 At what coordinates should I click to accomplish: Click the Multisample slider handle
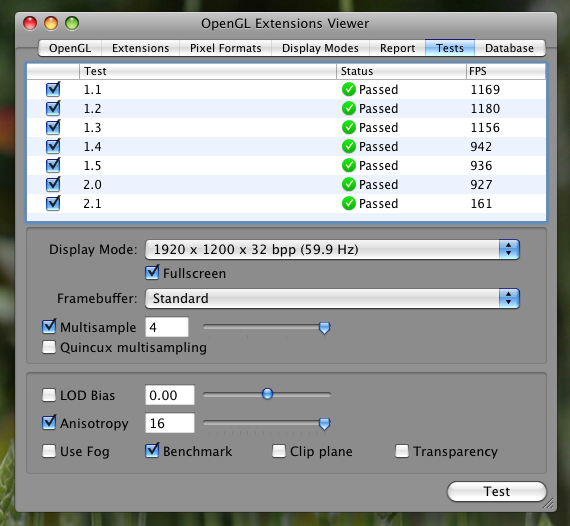click(324, 328)
